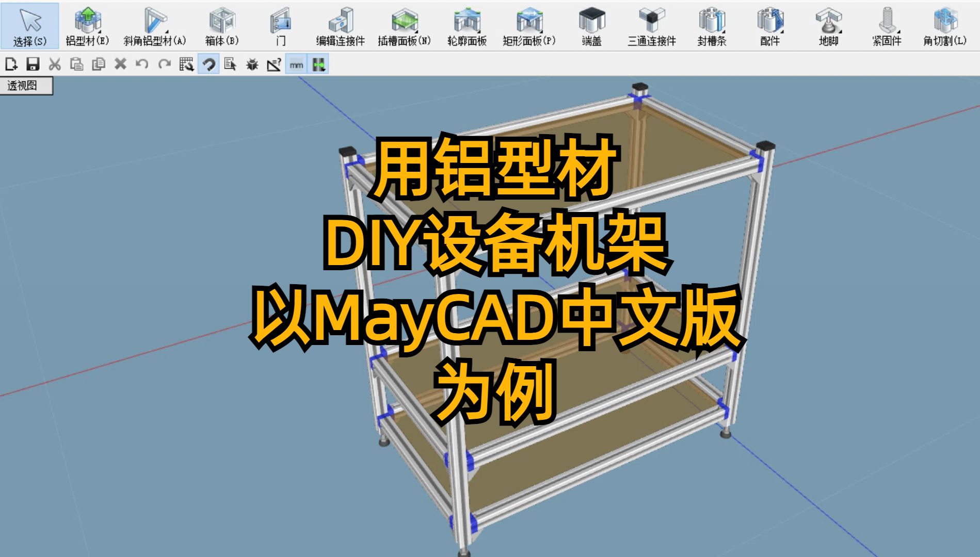Copy selection with the duplicate pages icon
Image resolution: width=980 pixels, height=557 pixels.
(98, 64)
